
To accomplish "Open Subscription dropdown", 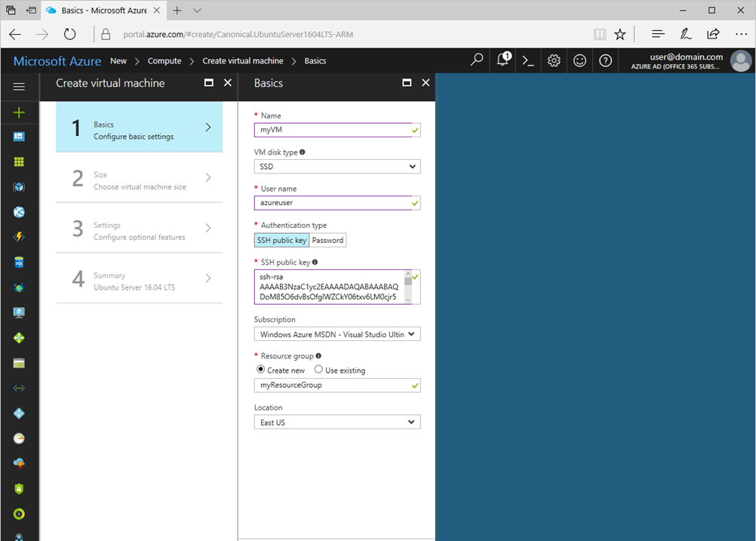I will pyautogui.click(x=337, y=334).
